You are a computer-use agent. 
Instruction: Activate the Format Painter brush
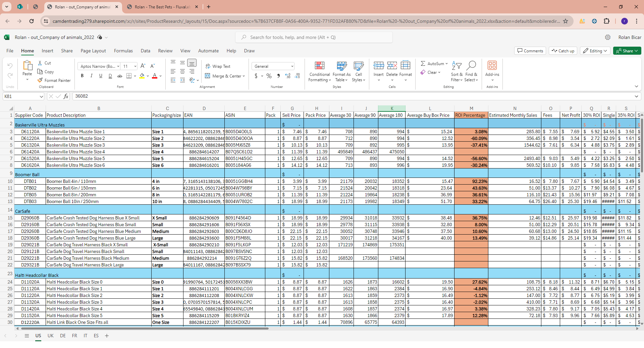point(40,80)
